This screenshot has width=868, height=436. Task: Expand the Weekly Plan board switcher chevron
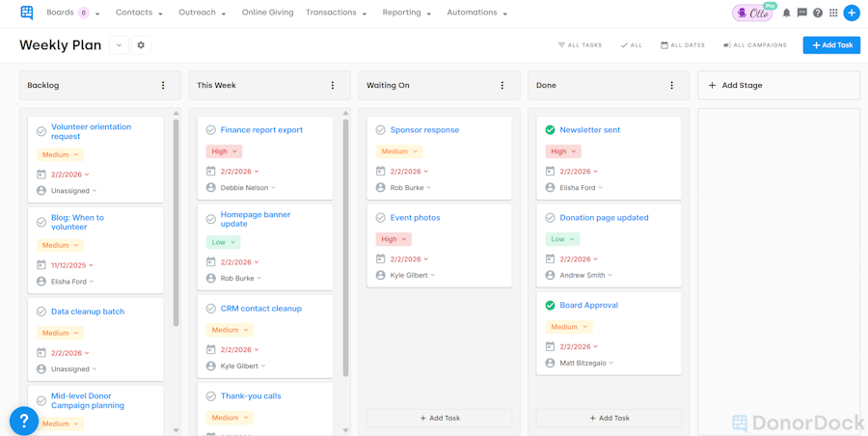coord(119,45)
